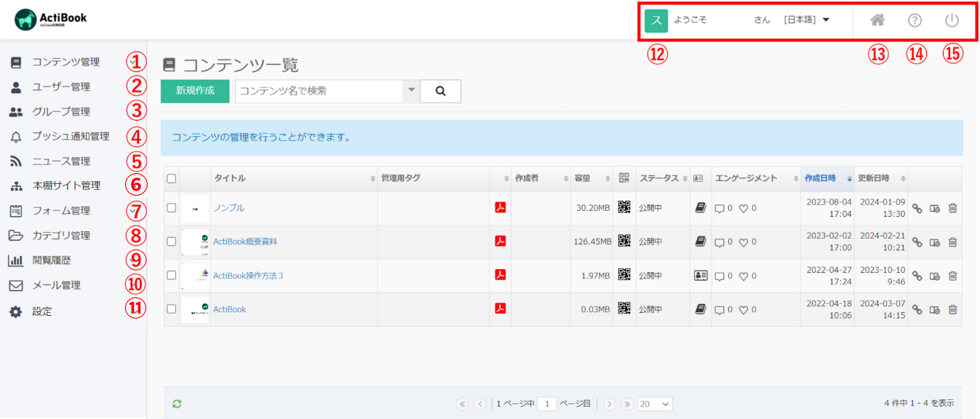980x419 pixels.
Task: Sort the table by 容量 column
Action: 591,178
